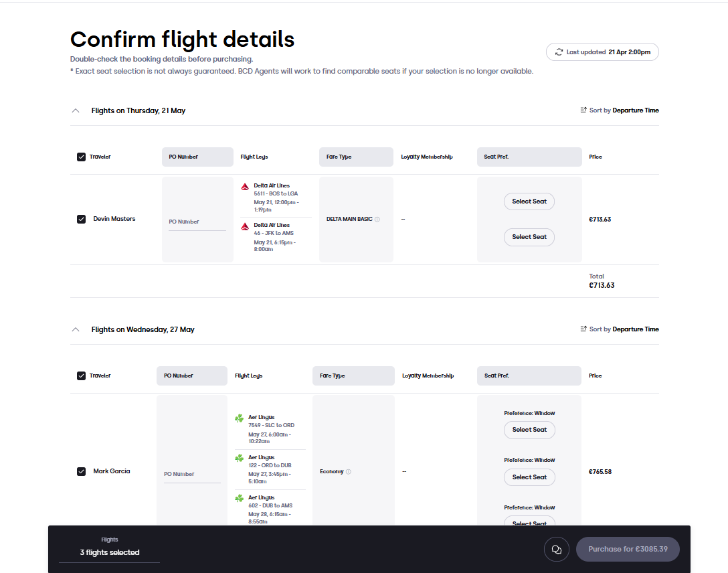Click Delta logo for flight 5611 BOS to LGA

(x=245, y=187)
